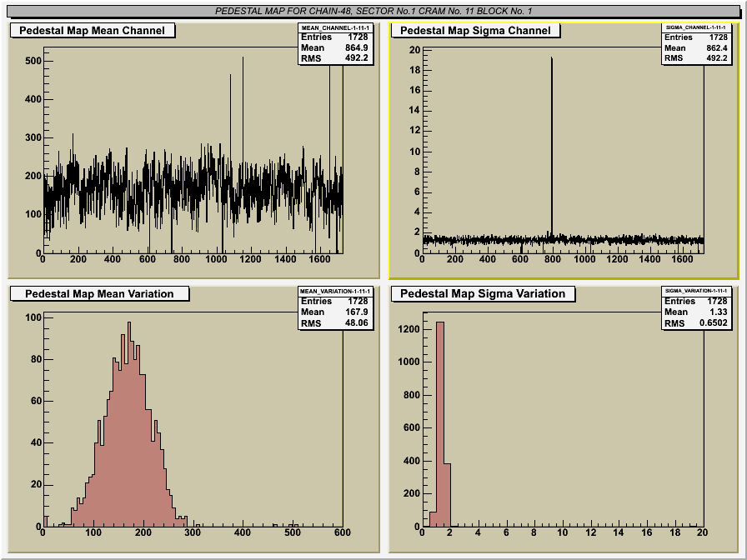The height and width of the screenshot is (560, 747).
Task: Click x-axis label 600 in Mean Variation plot
Action: click(342, 532)
